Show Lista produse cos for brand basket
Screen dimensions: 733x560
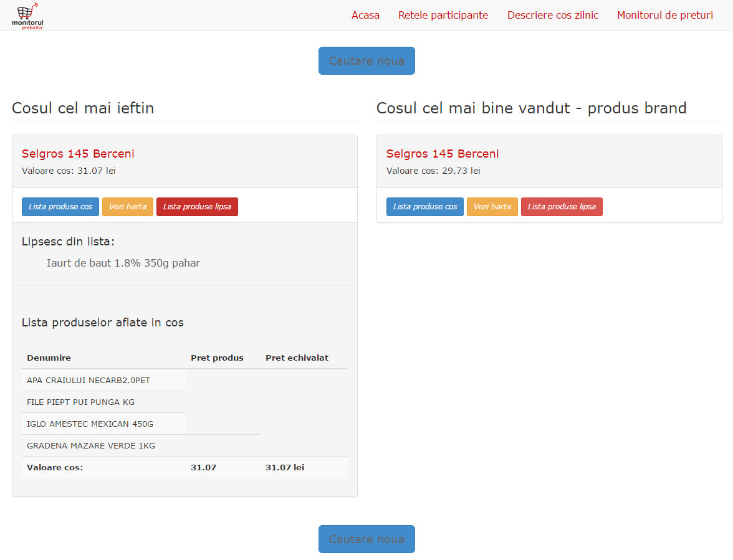point(425,206)
